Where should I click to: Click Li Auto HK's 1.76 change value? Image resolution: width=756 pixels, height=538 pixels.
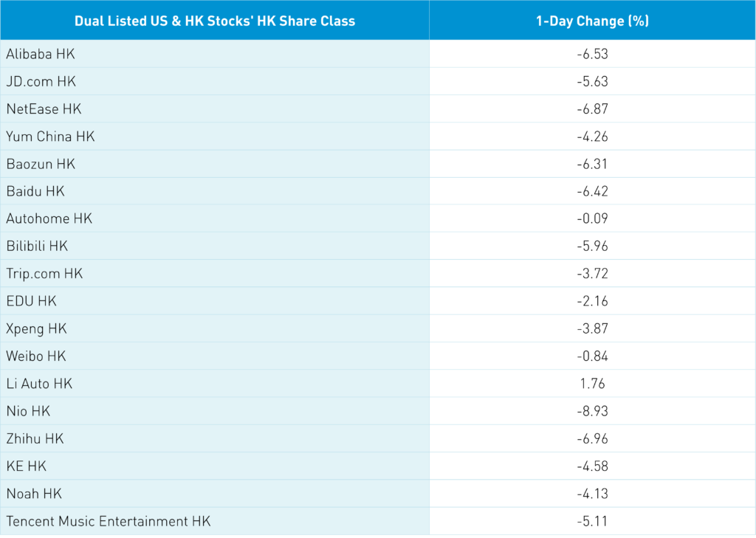(x=592, y=384)
